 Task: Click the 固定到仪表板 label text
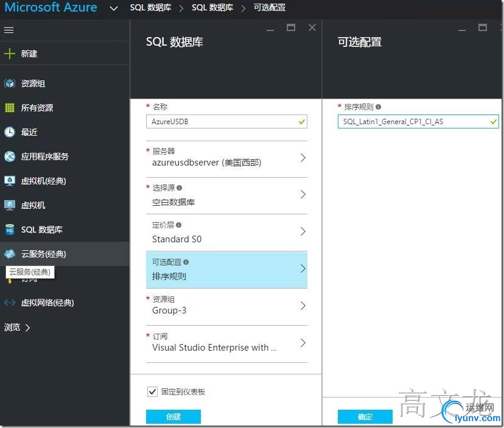[x=183, y=391]
